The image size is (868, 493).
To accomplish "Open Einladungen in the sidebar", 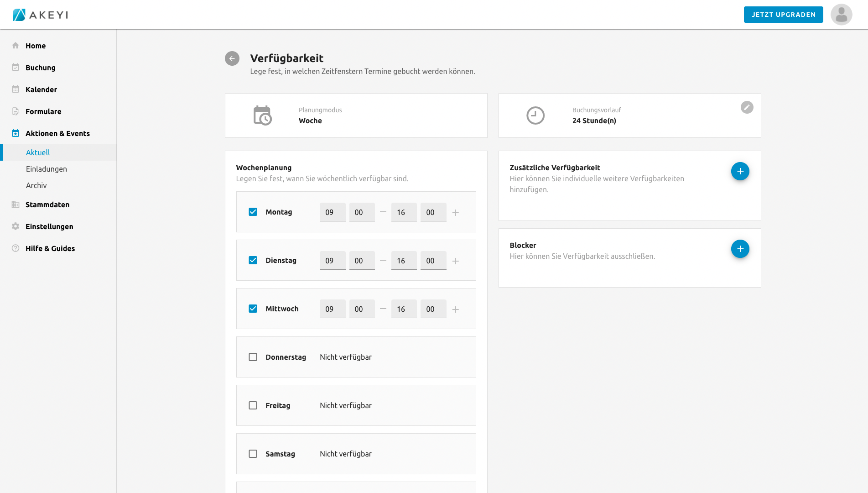I will tap(47, 169).
